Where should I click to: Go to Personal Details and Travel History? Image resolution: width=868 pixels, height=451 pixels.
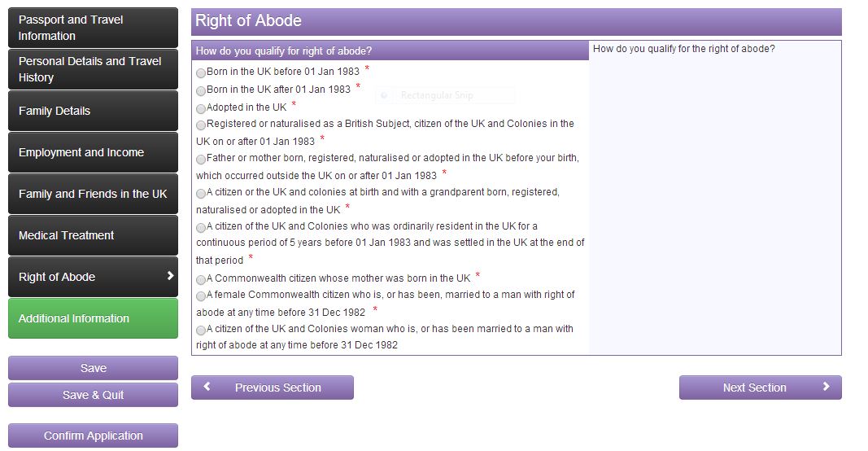tap(93, 69)
